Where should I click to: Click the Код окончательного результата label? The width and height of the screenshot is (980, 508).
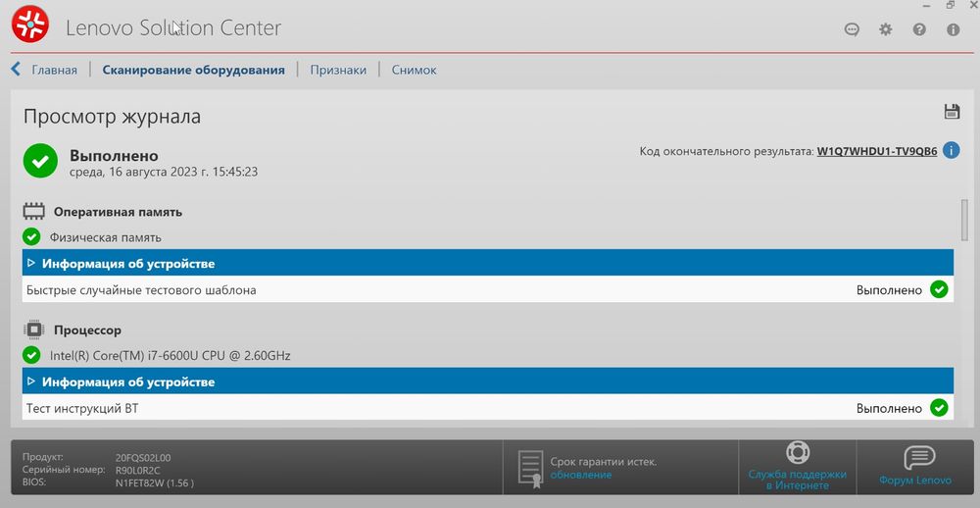coord(726,151)
